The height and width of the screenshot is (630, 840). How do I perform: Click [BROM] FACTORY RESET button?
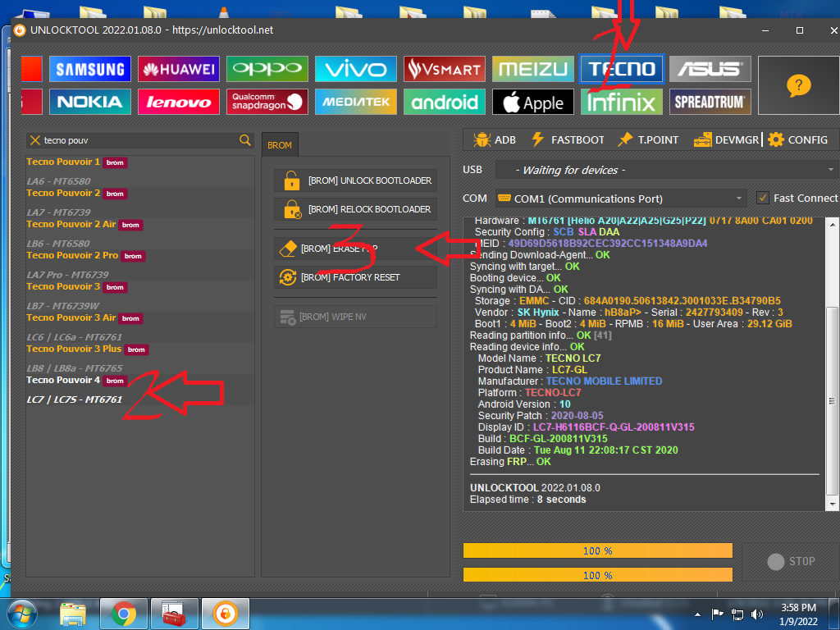click(356, 277)
